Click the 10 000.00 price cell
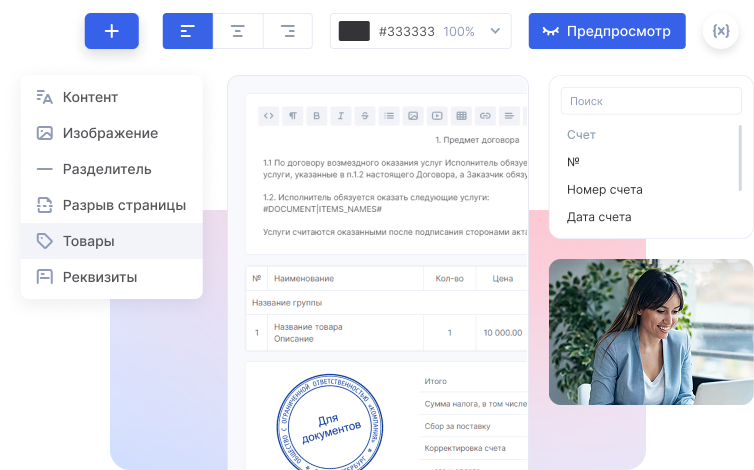This screenshot has width=754, height=470. click(x=503, y=332)
